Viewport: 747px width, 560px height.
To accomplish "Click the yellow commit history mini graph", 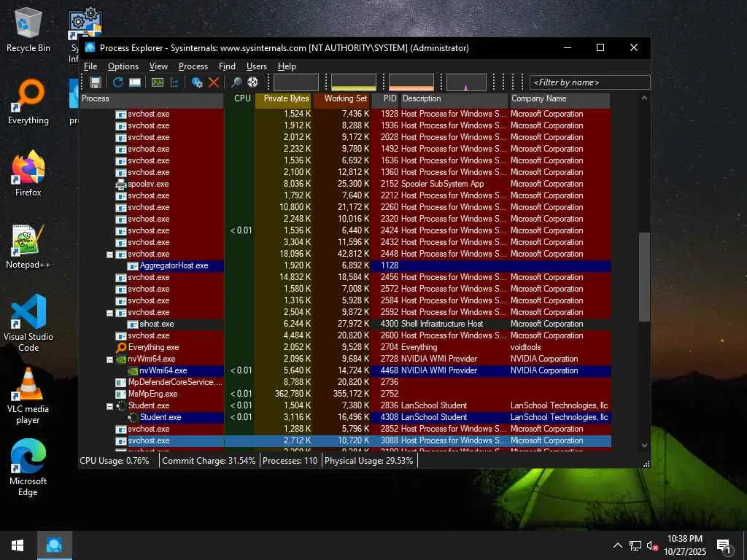I will 354,82.
